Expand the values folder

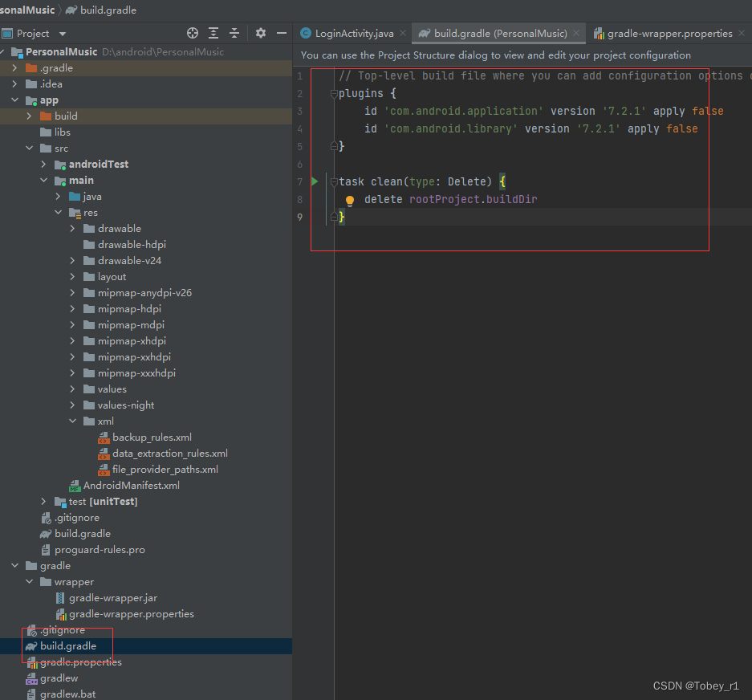tap(72, 389)
